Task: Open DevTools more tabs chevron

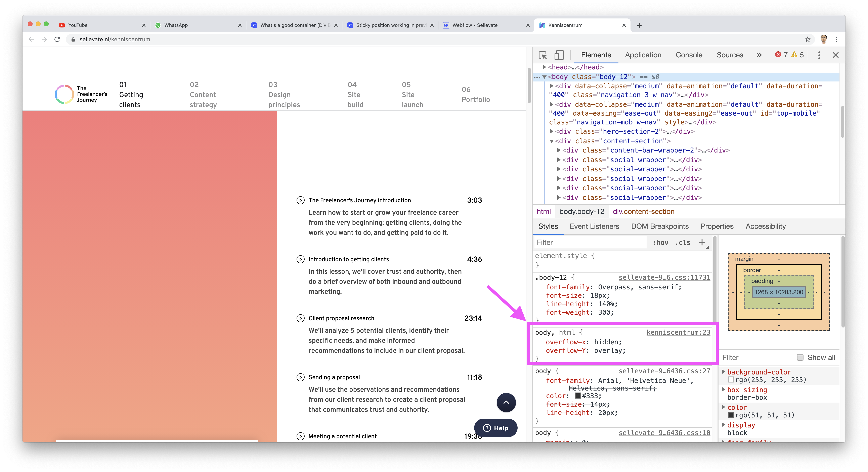Action: tap(759, 55)
